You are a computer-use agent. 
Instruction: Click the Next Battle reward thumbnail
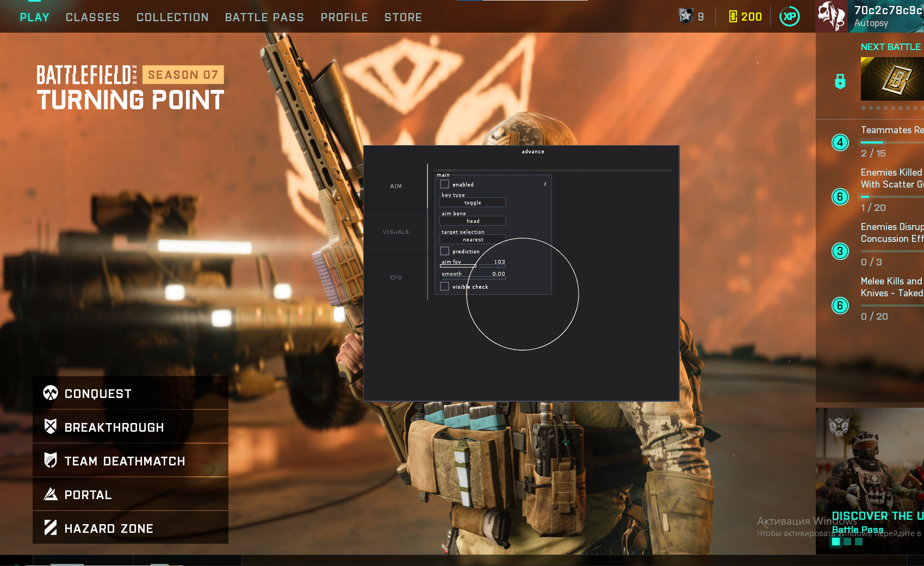[892, 79]
